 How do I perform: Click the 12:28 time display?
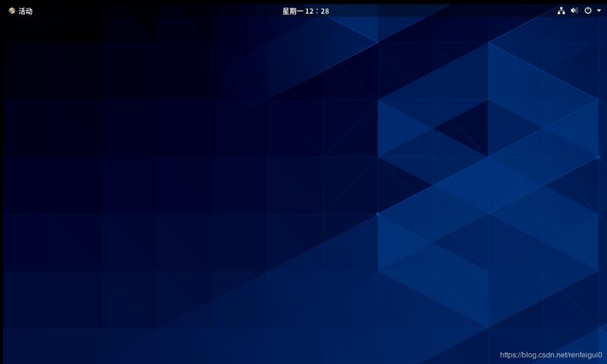pyautogui.click(x=319, y=11)
